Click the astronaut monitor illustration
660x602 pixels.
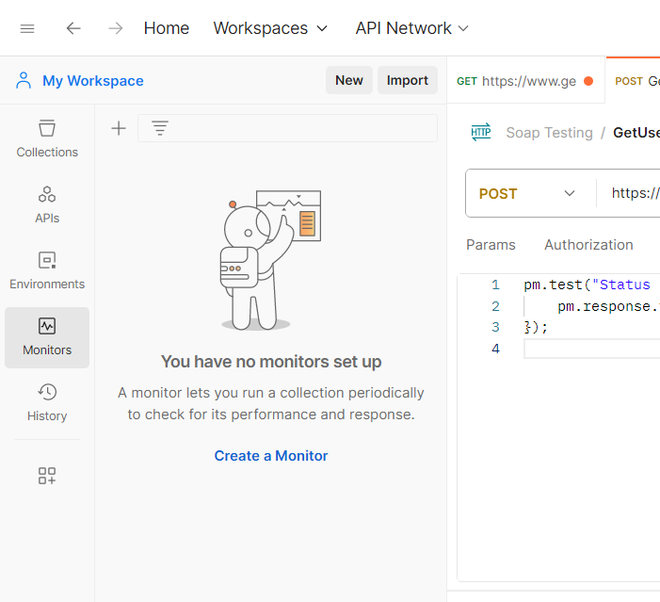(270, 259)
